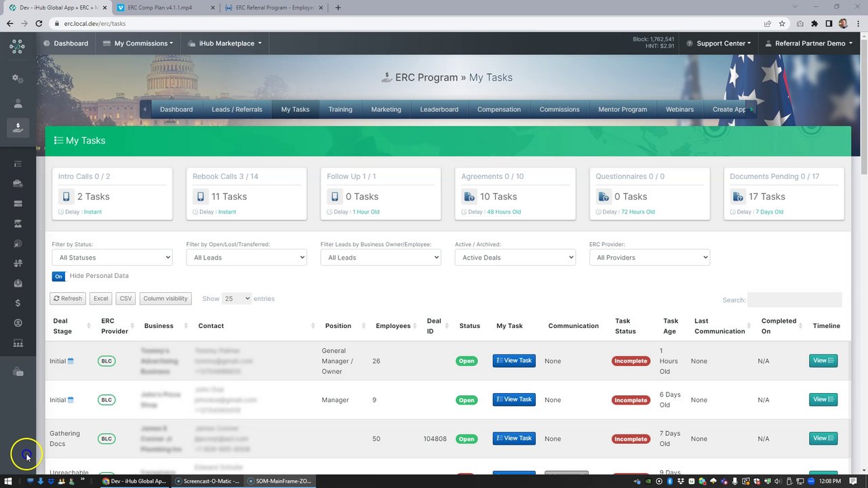Screen dimensions: 868x488
Task: Bookmark this page with the star icon
Action: [x=782, y=23]
